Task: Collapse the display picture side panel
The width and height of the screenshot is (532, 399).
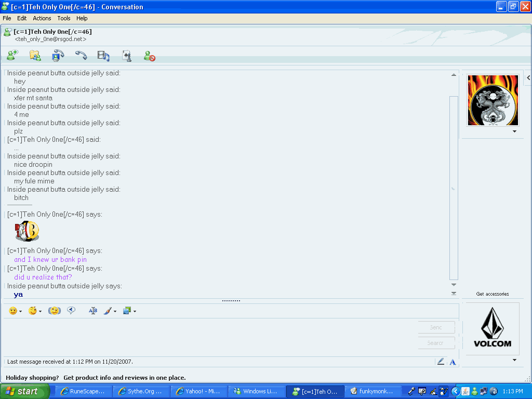Action: [x=528, y=78]
